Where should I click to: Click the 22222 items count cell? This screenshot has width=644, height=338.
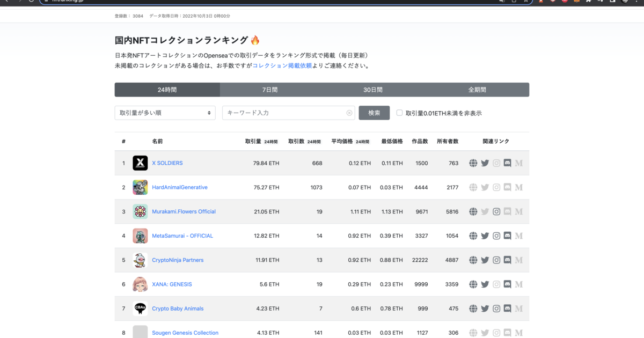420,260
